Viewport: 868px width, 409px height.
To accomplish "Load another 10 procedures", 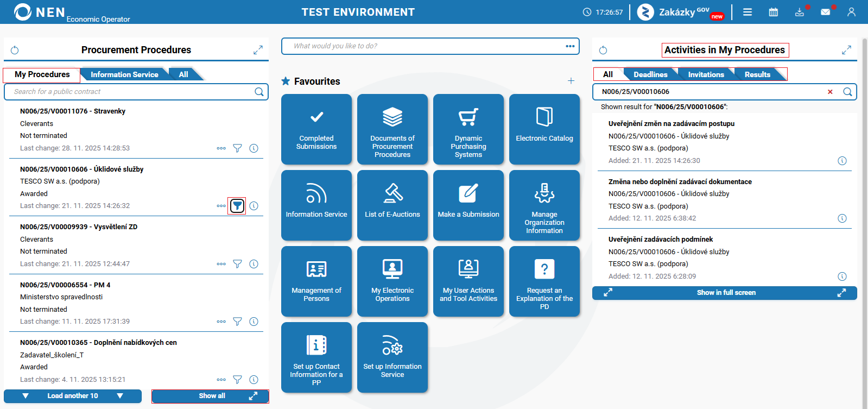I will point(73,396).
